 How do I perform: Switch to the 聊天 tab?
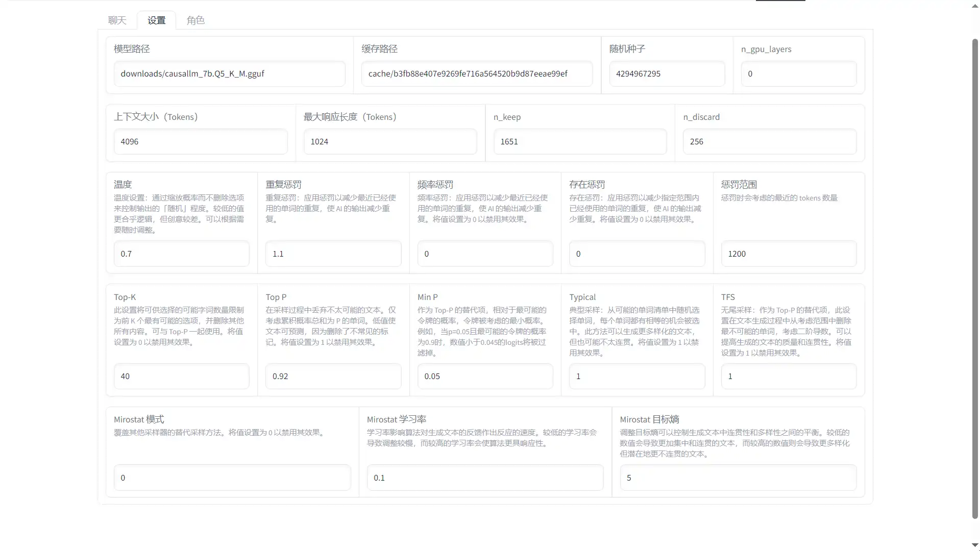pos(117,20)
